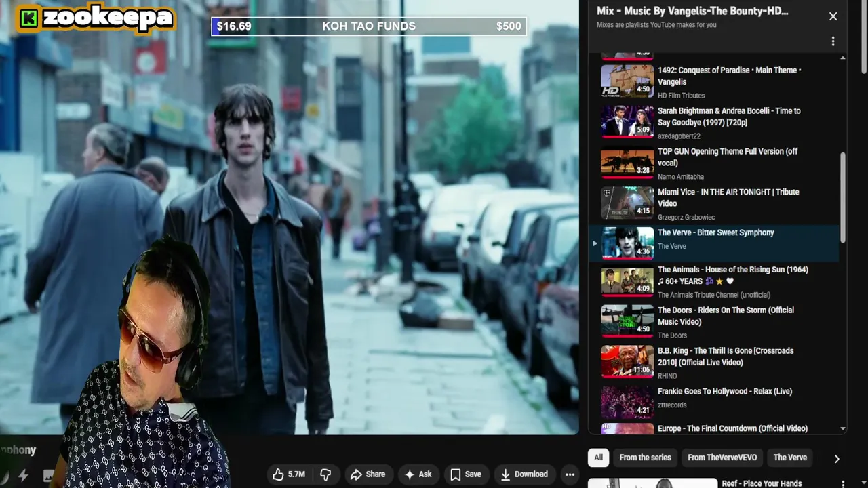
Task: Download the current video
Action: pos(524,474)
